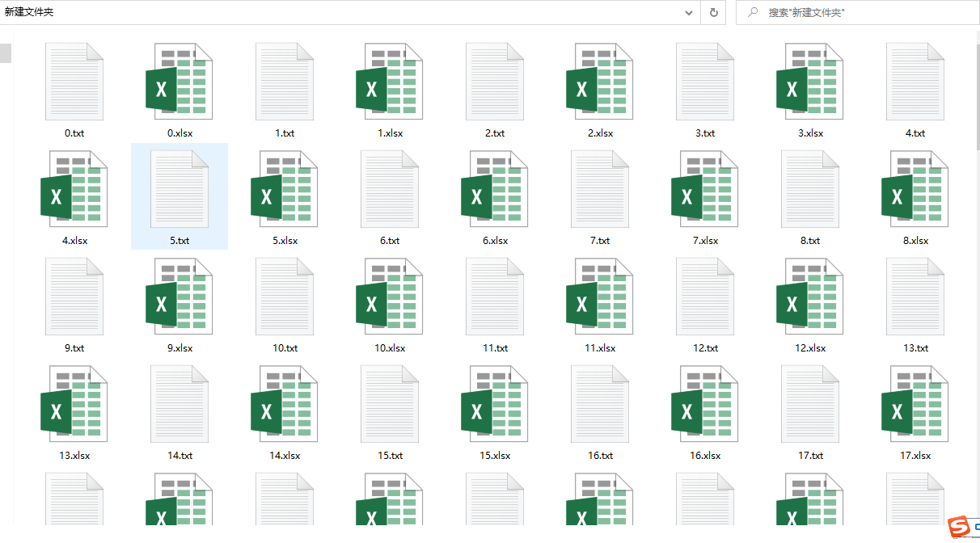The height and width of the screenshot is (543, 980).
Task: Click the 7.txt file name label
Action: (x=600, y=240)
